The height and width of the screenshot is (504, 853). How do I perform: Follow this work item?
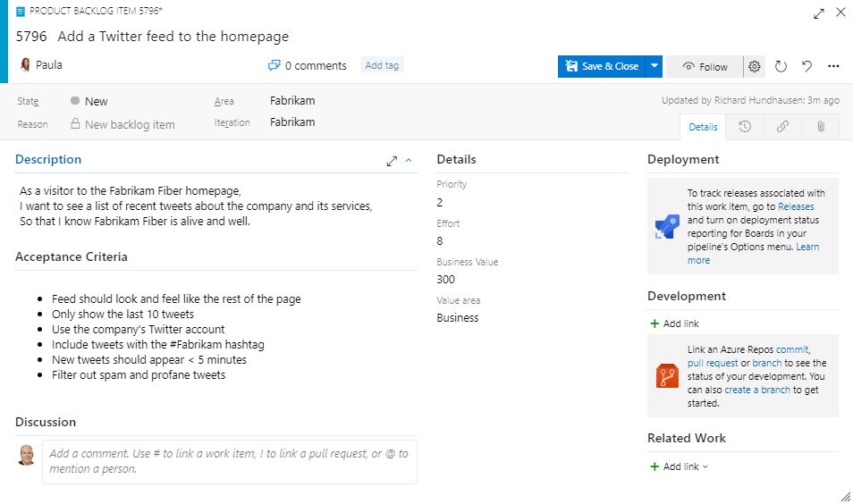[x=705, y=67]
